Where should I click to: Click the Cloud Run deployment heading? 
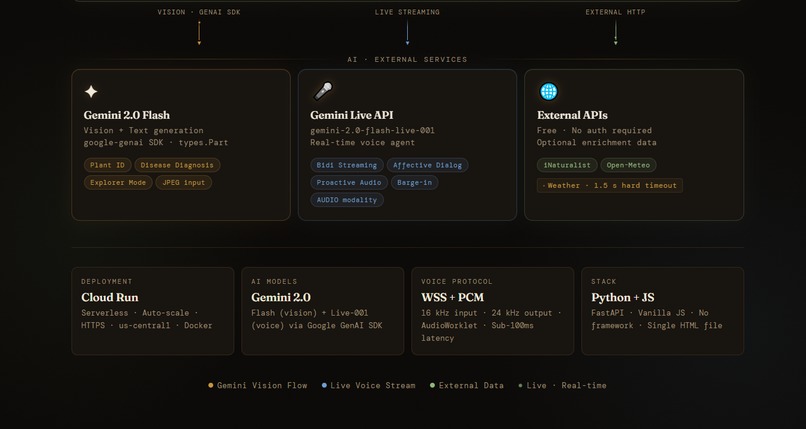(109, 297)
